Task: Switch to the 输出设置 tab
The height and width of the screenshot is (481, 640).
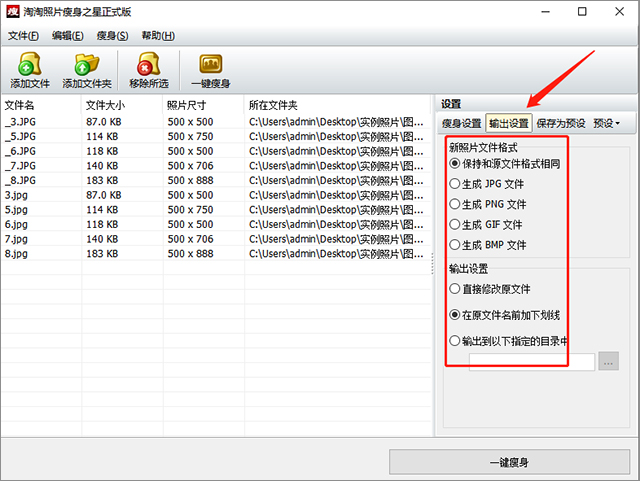Action: pos(508,124)
